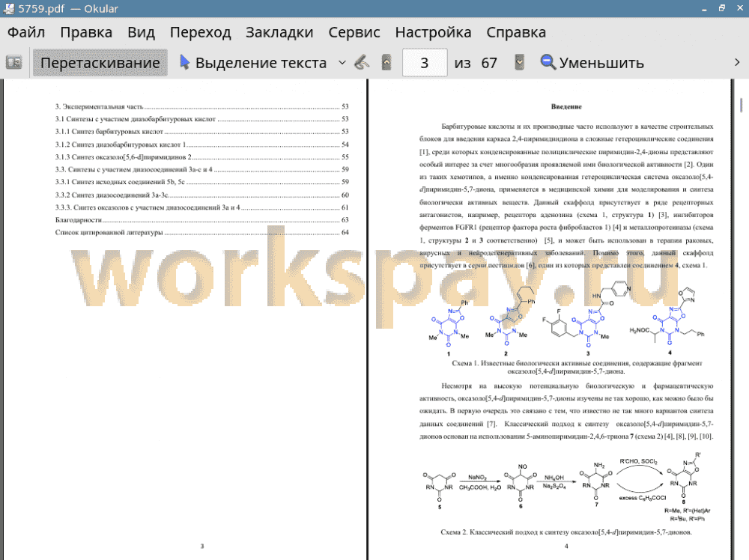This screenshot has height=560, width=749.
Task: Click the 'NaNO2' reagent label
Action: point(478,478)
